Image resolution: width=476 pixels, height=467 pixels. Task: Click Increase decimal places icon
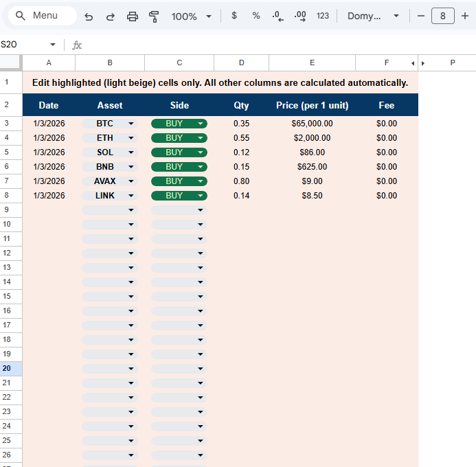[x=300, y=16]
